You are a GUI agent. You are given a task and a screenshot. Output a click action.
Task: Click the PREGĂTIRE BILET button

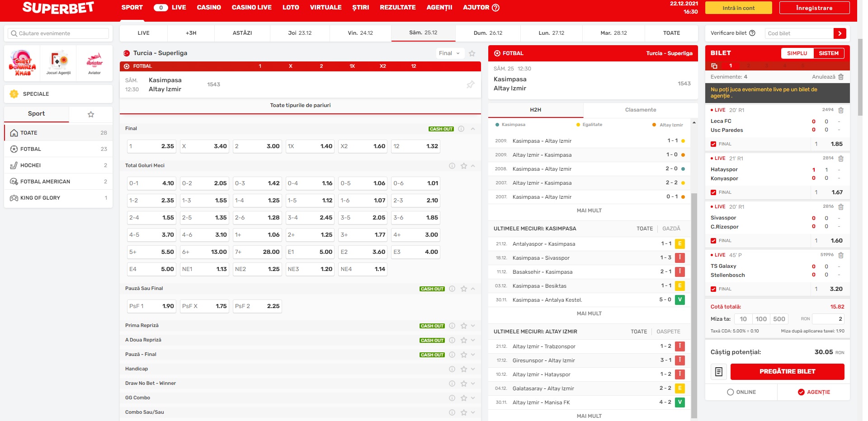pos(787,372)
